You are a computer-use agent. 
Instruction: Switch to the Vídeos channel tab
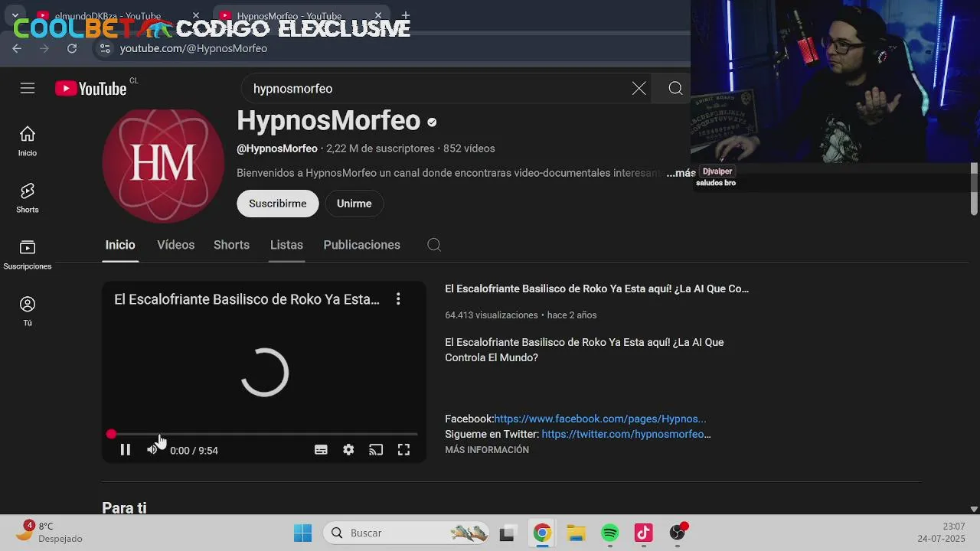click(176, 245)
